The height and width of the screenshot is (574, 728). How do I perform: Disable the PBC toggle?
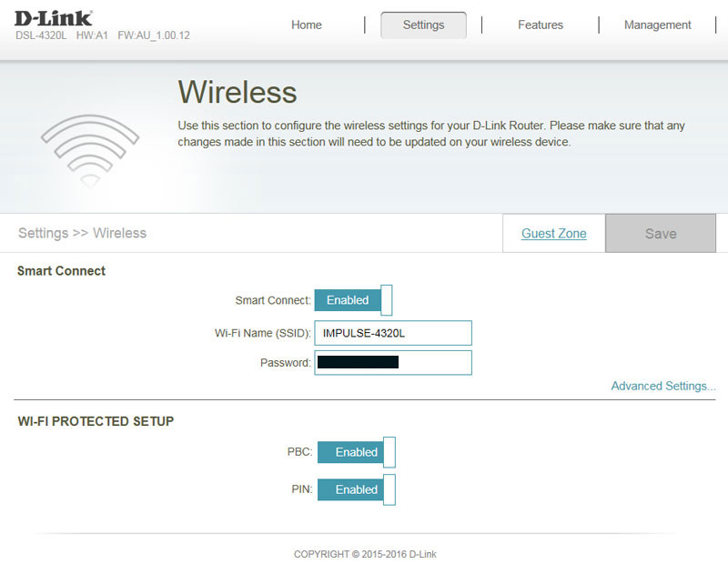pos(357,452)
